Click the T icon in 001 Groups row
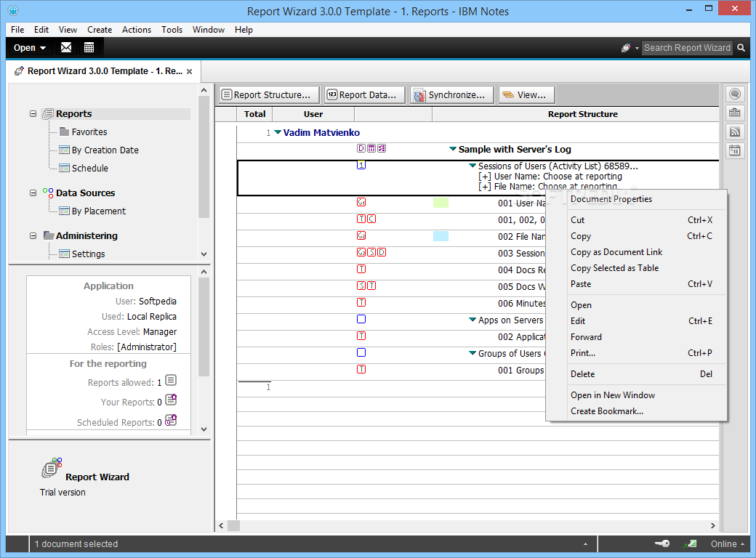This screenshot has height=558, width=756. pyautogui.click(x=361, y=370)
